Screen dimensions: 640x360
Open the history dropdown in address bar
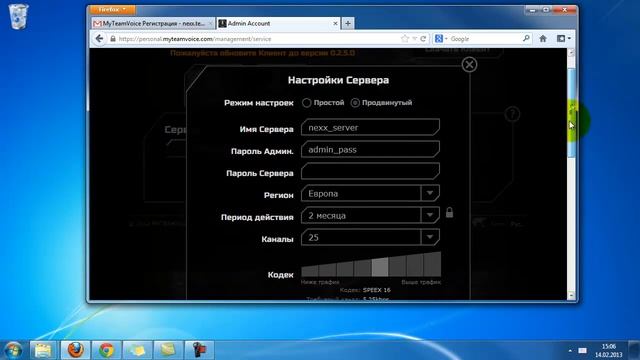point(414,39)
